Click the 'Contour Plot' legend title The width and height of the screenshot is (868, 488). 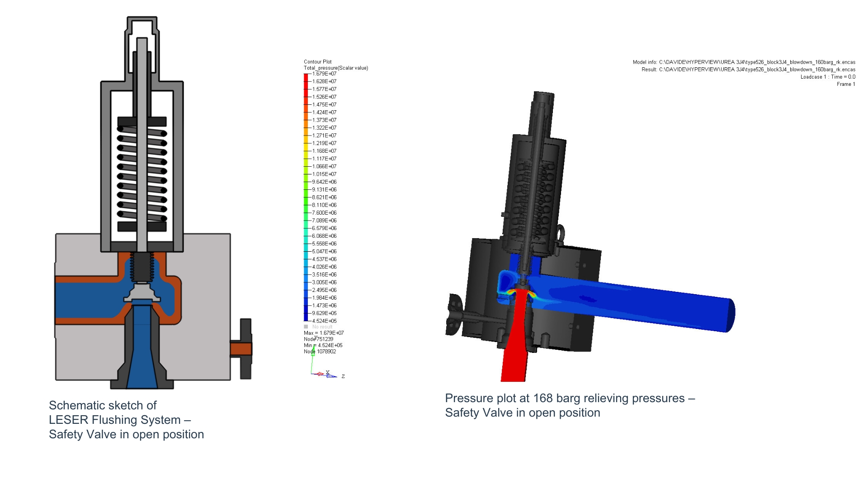coord(317,62)
